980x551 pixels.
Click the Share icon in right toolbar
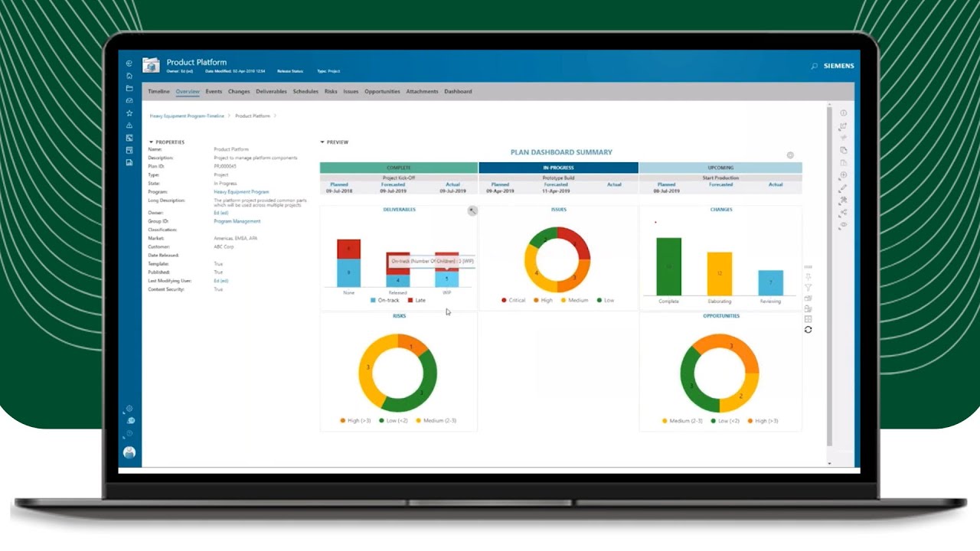pyautogui.click(x=844, y=213)
